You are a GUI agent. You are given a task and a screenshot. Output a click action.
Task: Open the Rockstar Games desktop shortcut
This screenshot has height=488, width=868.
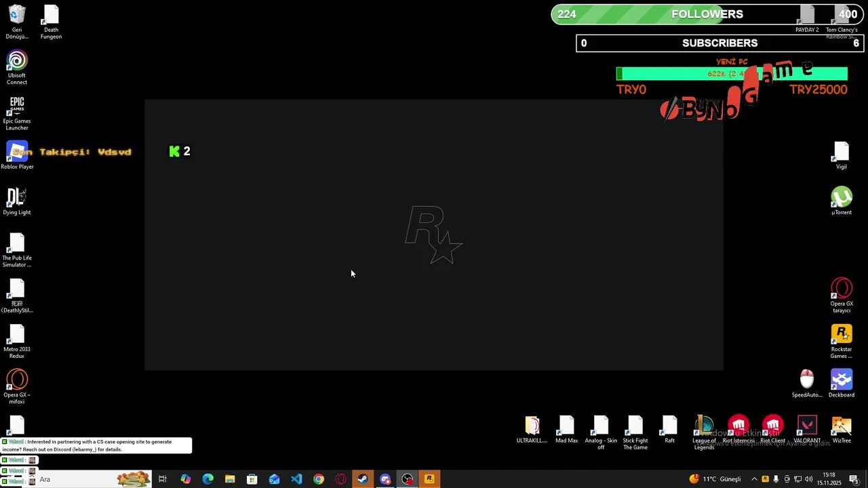pyautogui.click(x=842, y=342)
